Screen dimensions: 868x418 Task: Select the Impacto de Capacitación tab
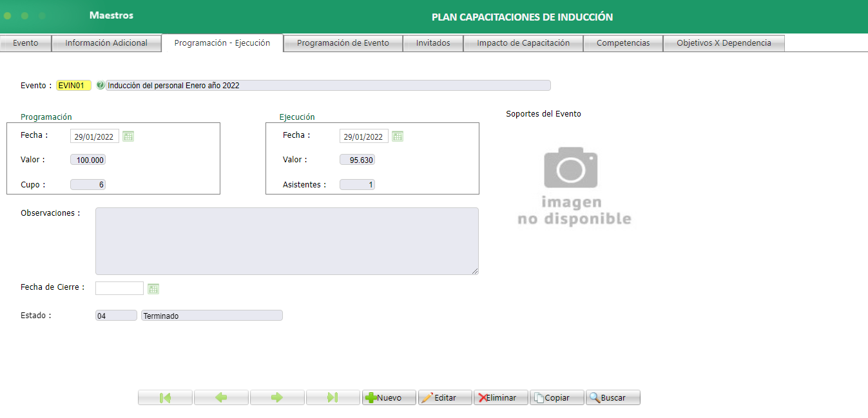tap(523, 43)
